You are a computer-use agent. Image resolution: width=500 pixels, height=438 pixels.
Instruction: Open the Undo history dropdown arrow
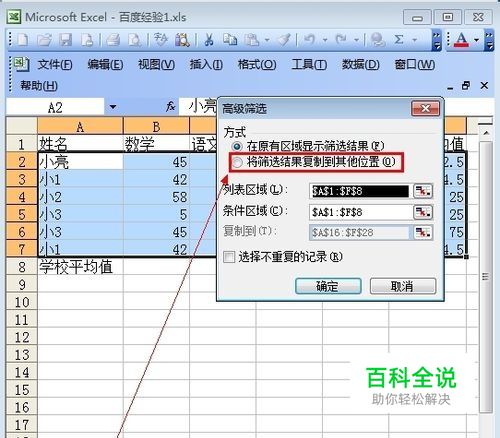pyautogui.click(x=325, y=40)
